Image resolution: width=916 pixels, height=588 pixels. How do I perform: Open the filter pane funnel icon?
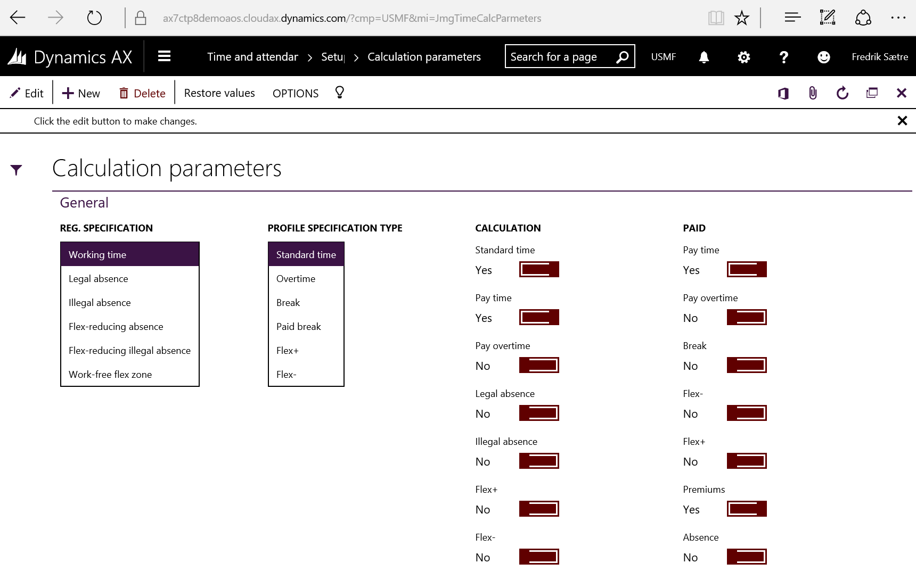pyautogui.click(x=16, y=170)
